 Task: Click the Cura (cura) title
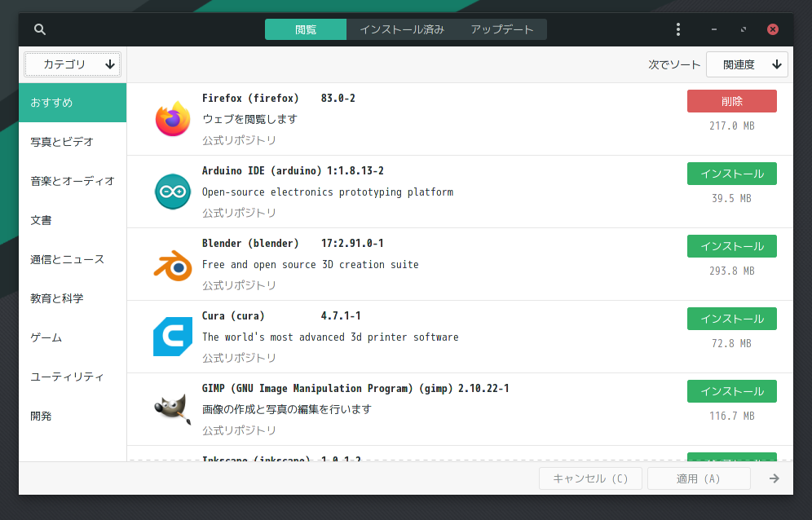point(233,316)
